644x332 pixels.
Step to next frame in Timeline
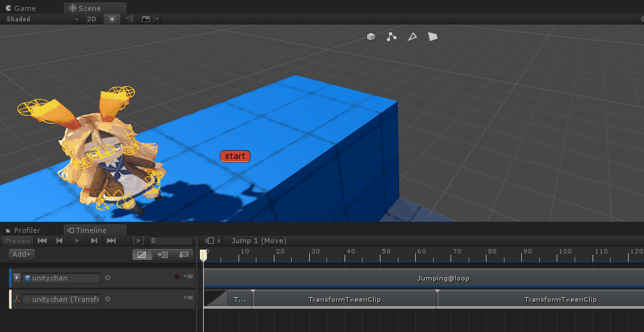pyautogui.click(x=94, y=241)
